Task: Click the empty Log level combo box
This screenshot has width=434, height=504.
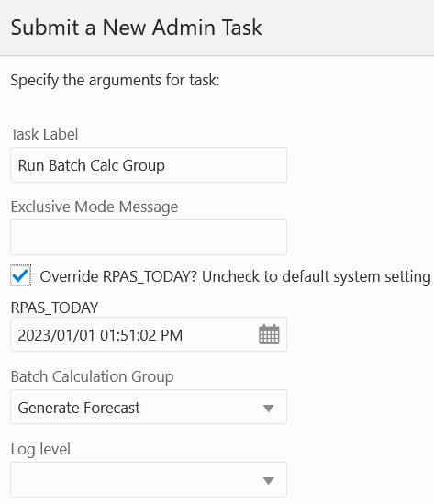Action: click(149, 479)
